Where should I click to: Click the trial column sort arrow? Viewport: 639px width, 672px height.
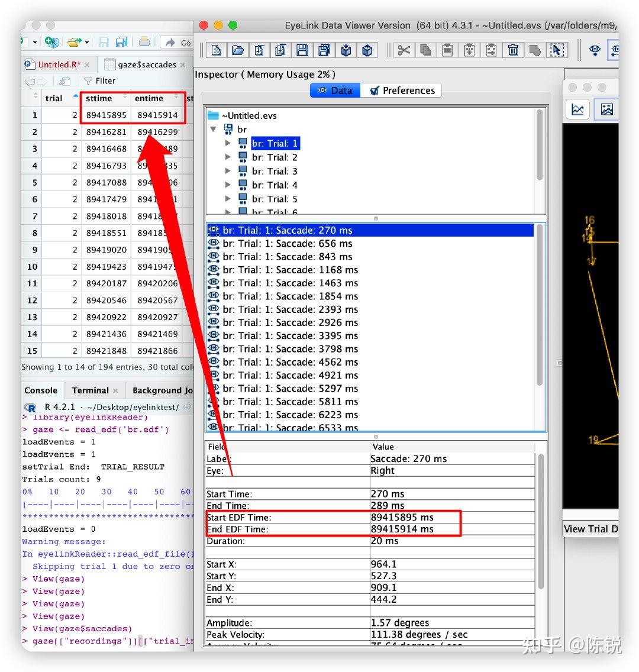click(75, 96)
